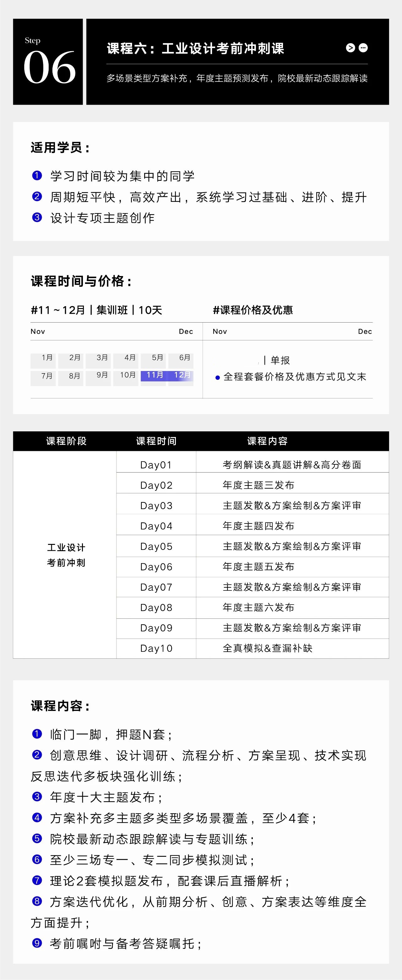Click the 10月 calendar cell
This screenshot has width=402, height=980.
point(126,378)
